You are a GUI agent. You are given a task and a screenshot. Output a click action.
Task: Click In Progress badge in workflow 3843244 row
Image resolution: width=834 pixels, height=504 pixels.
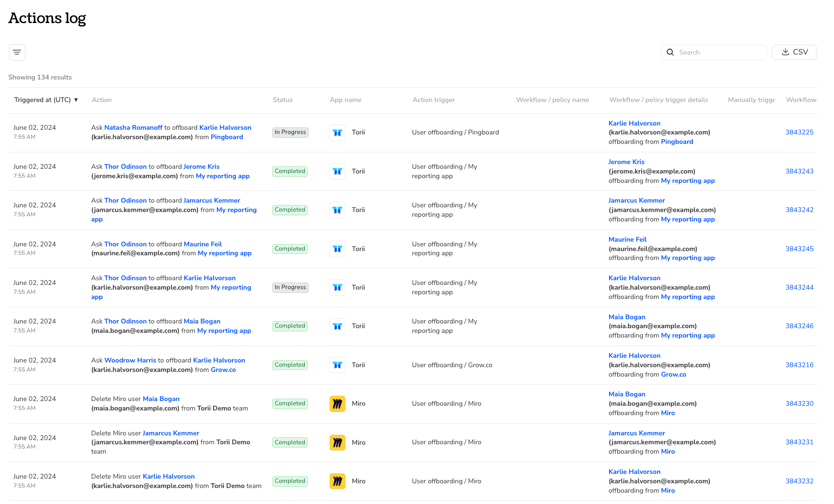click(290, 287)
